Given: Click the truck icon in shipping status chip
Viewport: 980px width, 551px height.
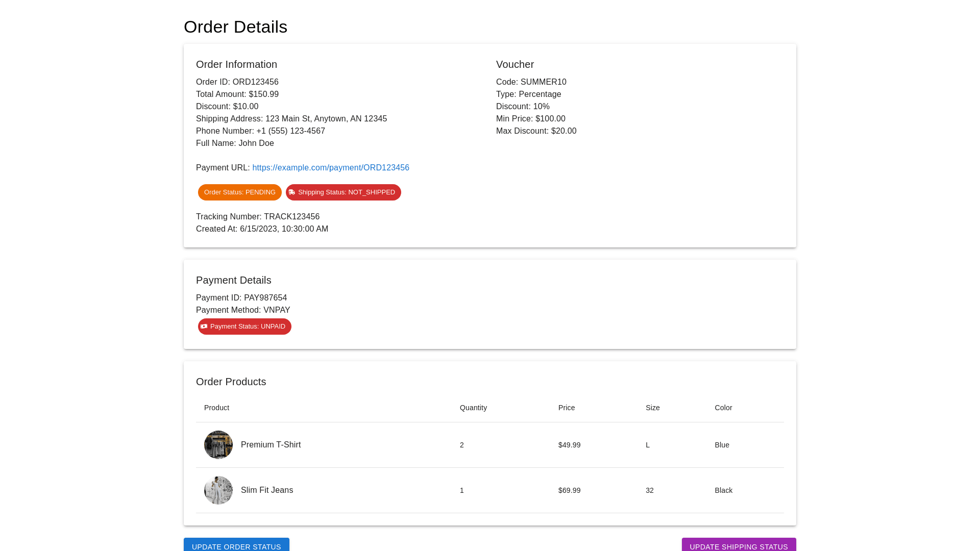Looking at the screenshot, I should (292, 192).
